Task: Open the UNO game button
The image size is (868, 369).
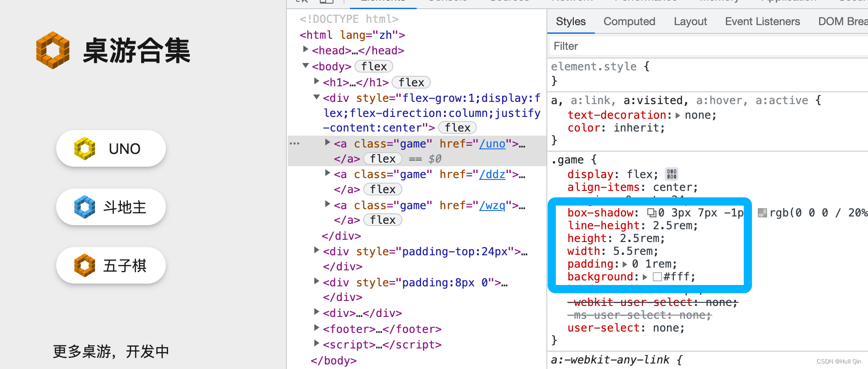Action: click(111, 148)
